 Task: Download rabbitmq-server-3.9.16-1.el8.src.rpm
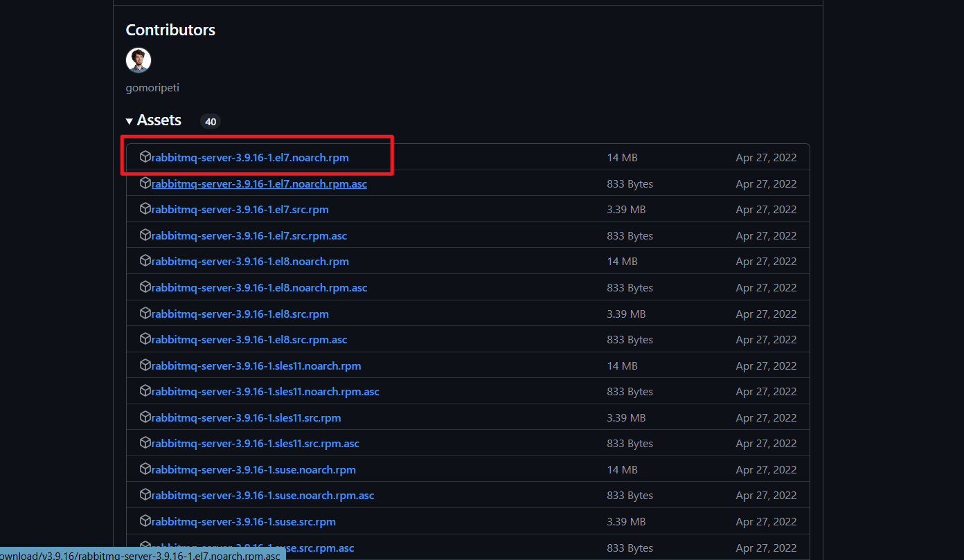(x=240, y=314)
